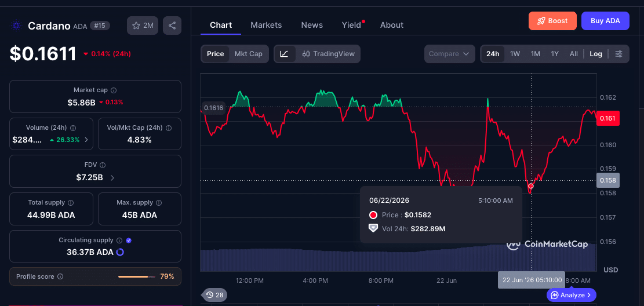Open Profile score info icon
Screen dimensions: 644x306
click(60, 277)
